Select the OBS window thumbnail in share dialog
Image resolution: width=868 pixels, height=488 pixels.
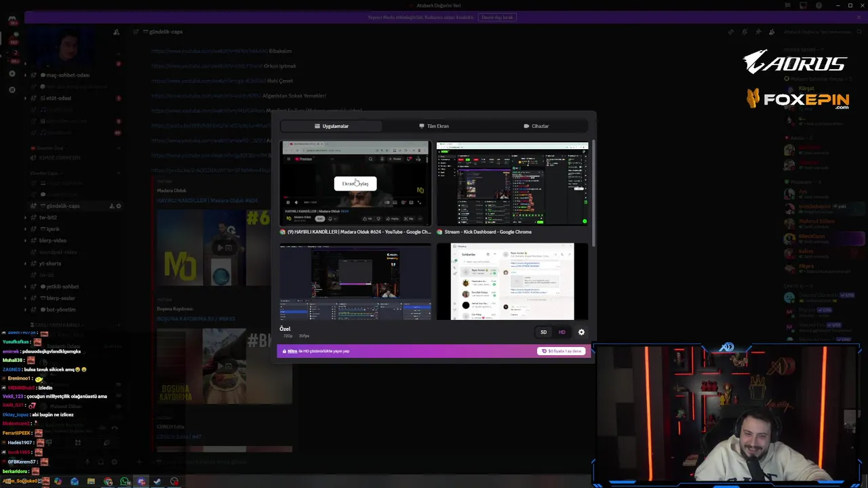click(x=355, y=281)
